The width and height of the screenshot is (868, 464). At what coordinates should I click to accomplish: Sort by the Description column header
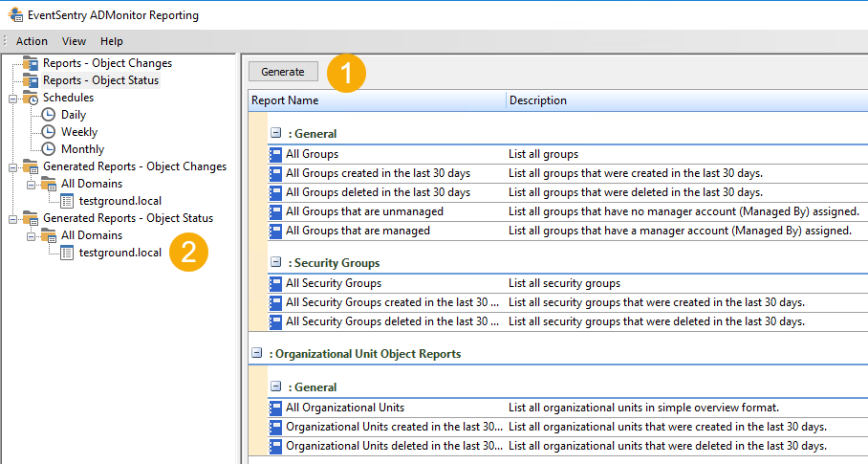(x=687, y=100)
